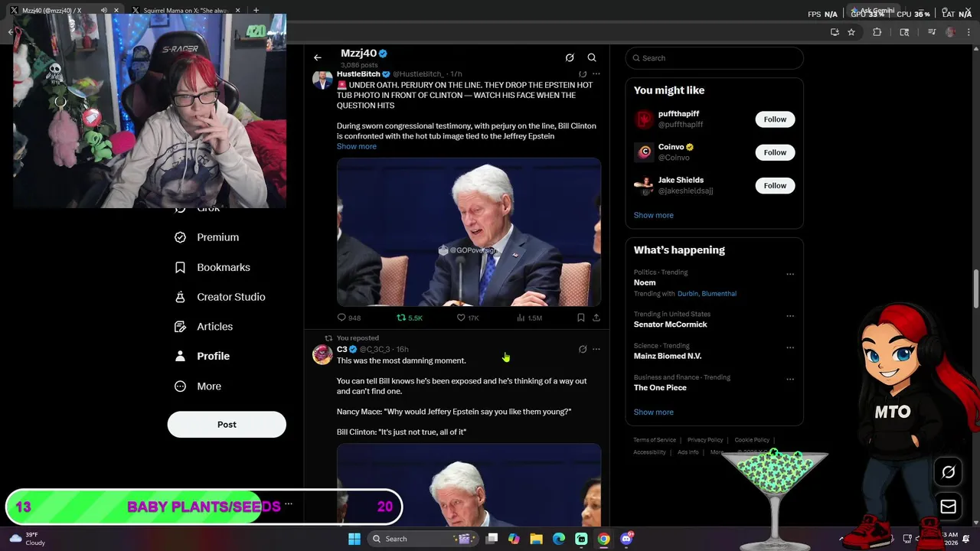Follow Coinvo
Screen dimensions: 980x551
coord(775,152)
